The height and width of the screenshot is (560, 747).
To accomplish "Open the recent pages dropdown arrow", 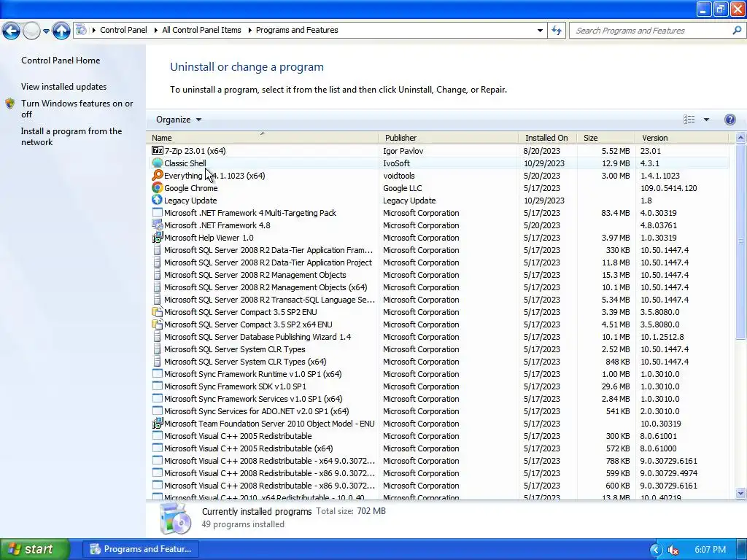I will [x=46, y=31].
